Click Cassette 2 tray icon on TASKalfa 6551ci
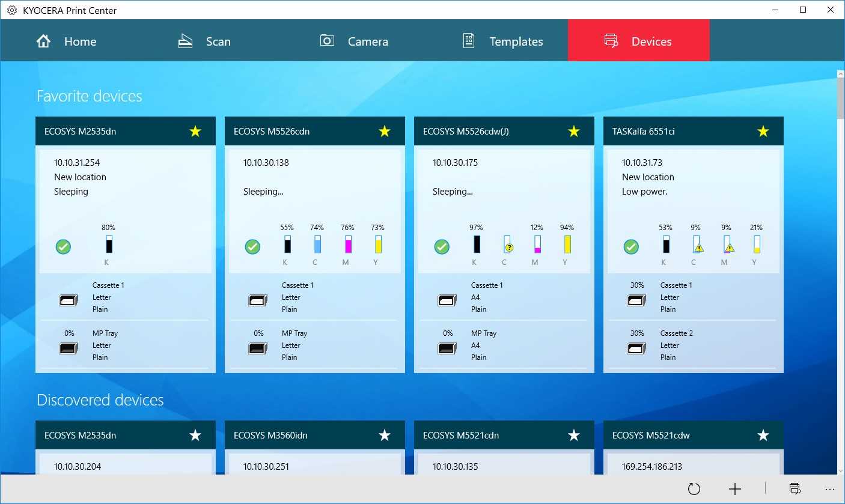The height and width of the screenshot is (504, 845). (x=636, y=348)
